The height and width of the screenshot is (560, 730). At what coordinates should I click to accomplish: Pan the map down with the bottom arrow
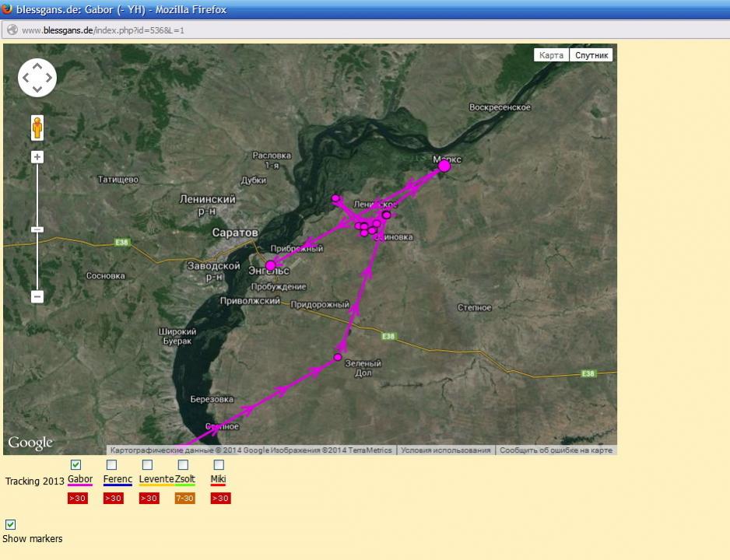[x=37, y=89]
